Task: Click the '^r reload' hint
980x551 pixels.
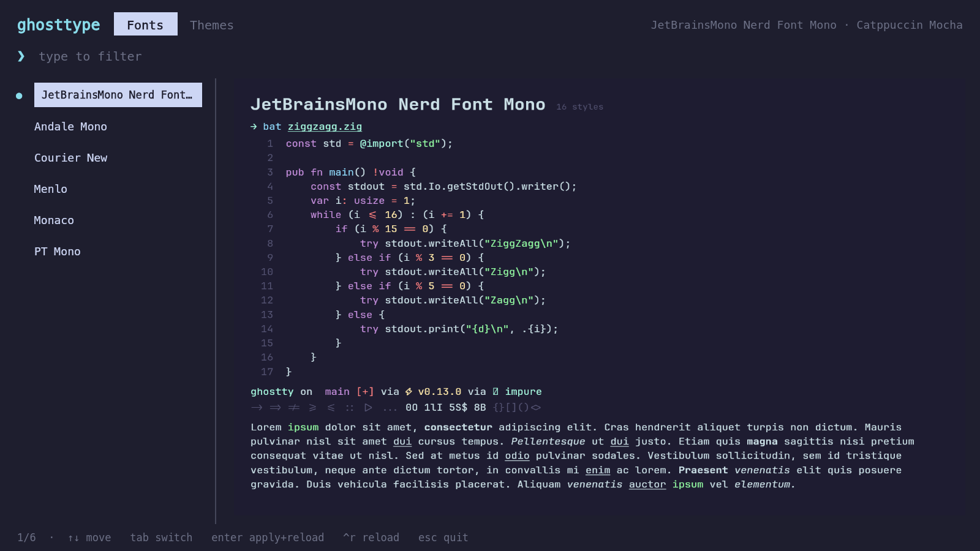Action: click(371, 538)
